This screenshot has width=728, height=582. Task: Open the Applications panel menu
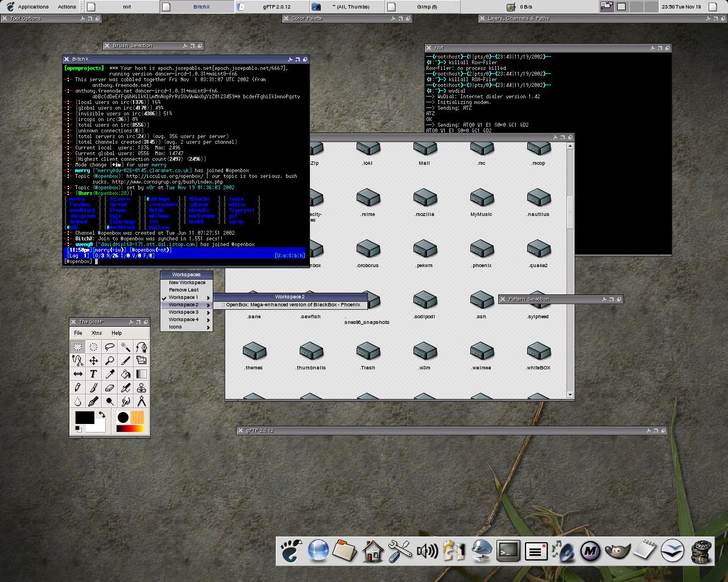27,7
